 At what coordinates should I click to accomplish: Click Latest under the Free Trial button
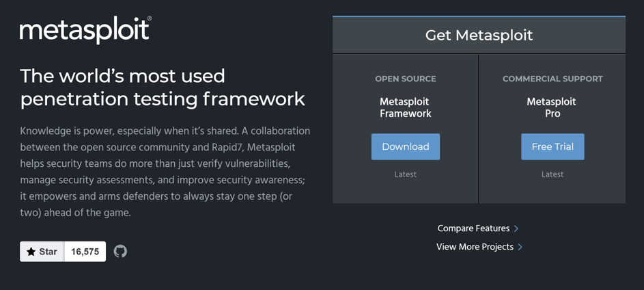coord(552,174)
